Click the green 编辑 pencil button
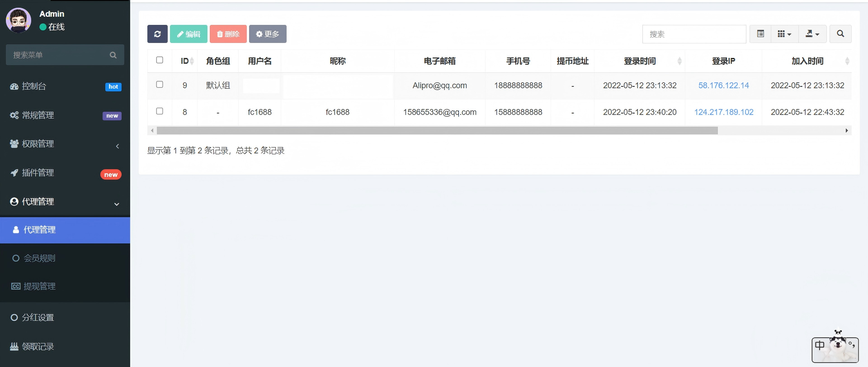Screen dimensions: 868x367 click(x=189, y=34)
